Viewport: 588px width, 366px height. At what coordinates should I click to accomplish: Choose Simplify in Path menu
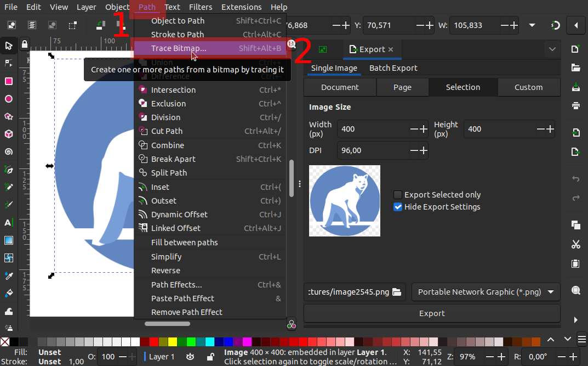210,257
